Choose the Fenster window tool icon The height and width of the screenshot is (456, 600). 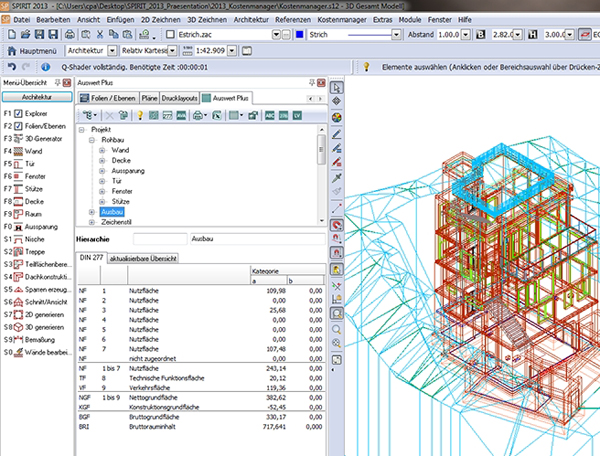click(x=18, y=174)
